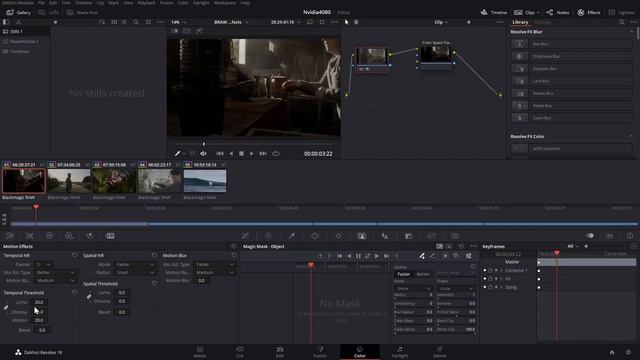Viewport: 640px width, 360px height.
Task: Open Keyframes All filter dropdown
Action: coord(573,246)
